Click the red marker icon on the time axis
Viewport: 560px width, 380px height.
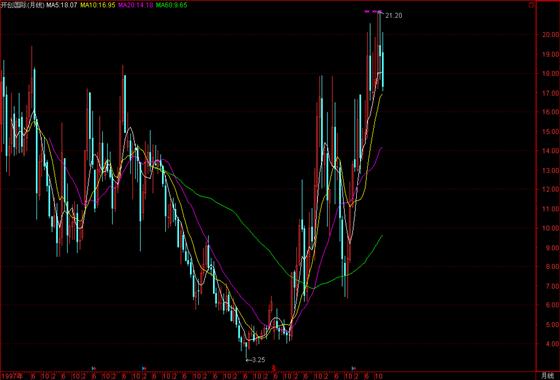click(274, 368)
